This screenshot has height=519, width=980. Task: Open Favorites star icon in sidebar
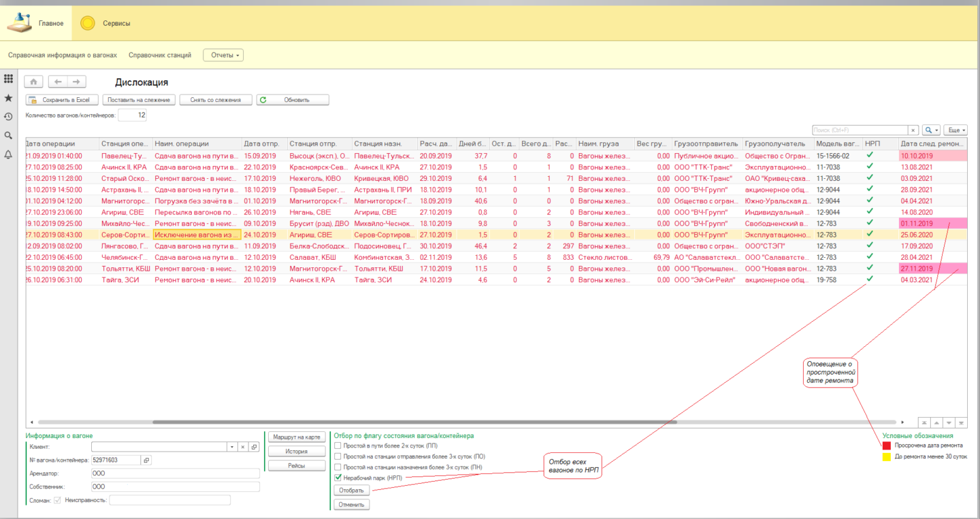(x=8, y=98)
